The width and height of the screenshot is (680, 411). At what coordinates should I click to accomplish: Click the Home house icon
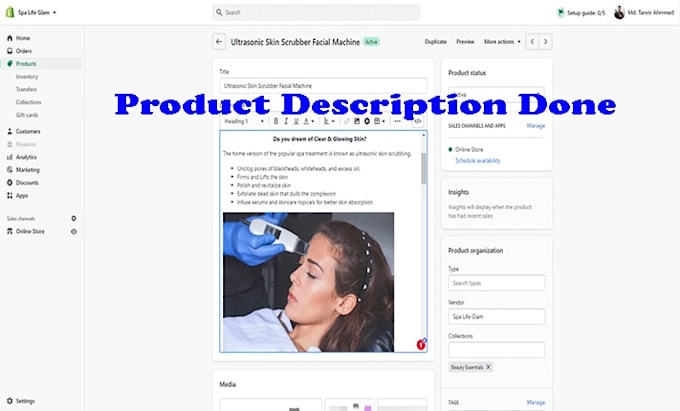10,38
